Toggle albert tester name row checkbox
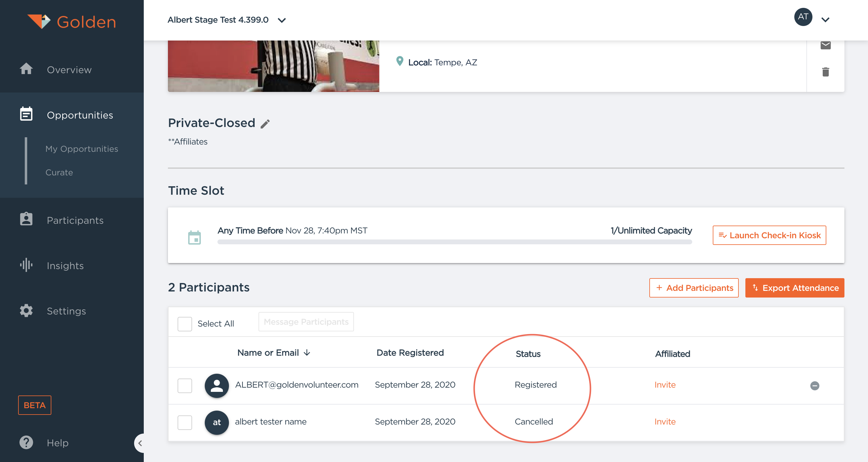This screenshot has height=462, width=868. (x=185, y=421)
